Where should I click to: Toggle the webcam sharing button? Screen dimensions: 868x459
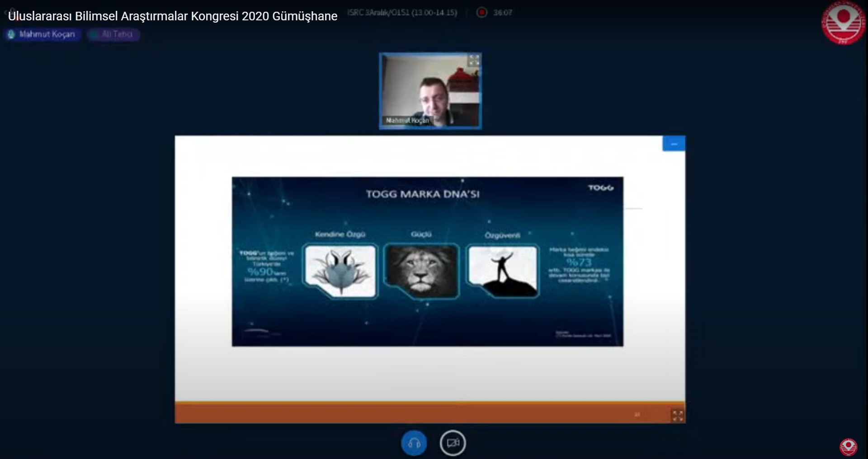click(x=453, y=443)
